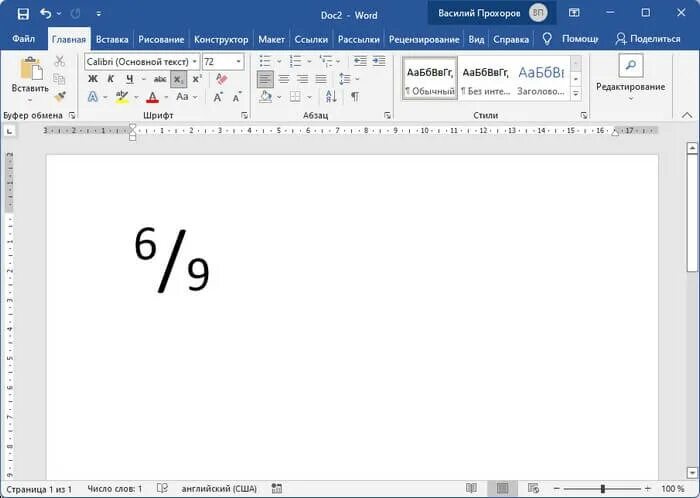Collapse the ribbon with the chevron
The height and width of the screenshot is (498, 700).
pyautogui.click(x=687, y=115)
